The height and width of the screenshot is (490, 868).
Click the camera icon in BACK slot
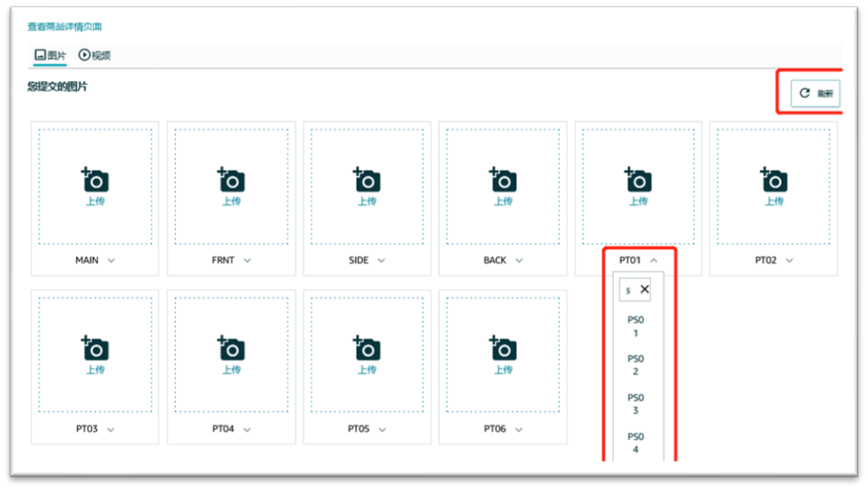[x=503, y=180]
